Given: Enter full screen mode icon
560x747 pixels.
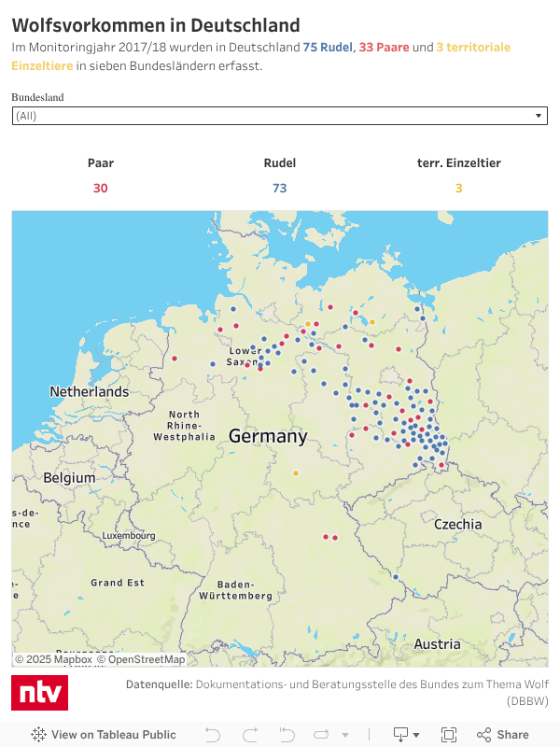Looking at the screenshot, I should coord(448,735).
